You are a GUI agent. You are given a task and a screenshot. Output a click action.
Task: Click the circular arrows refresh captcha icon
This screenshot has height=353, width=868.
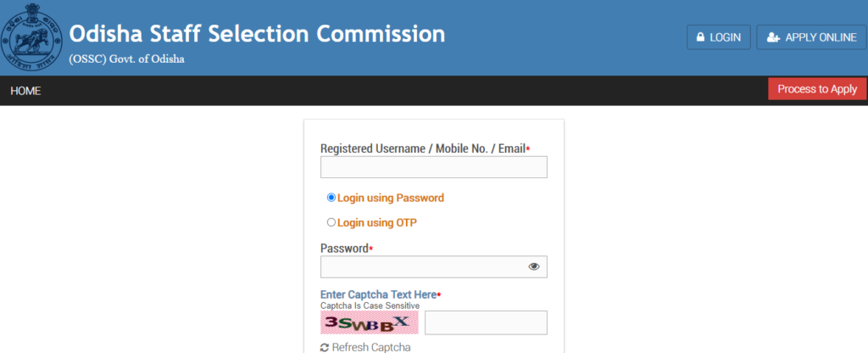(x=325, y=347)
